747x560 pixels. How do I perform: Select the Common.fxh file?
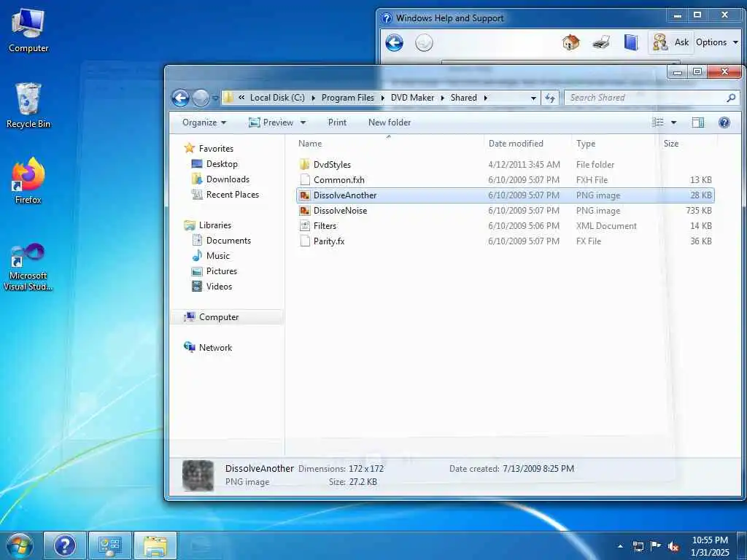338,180
